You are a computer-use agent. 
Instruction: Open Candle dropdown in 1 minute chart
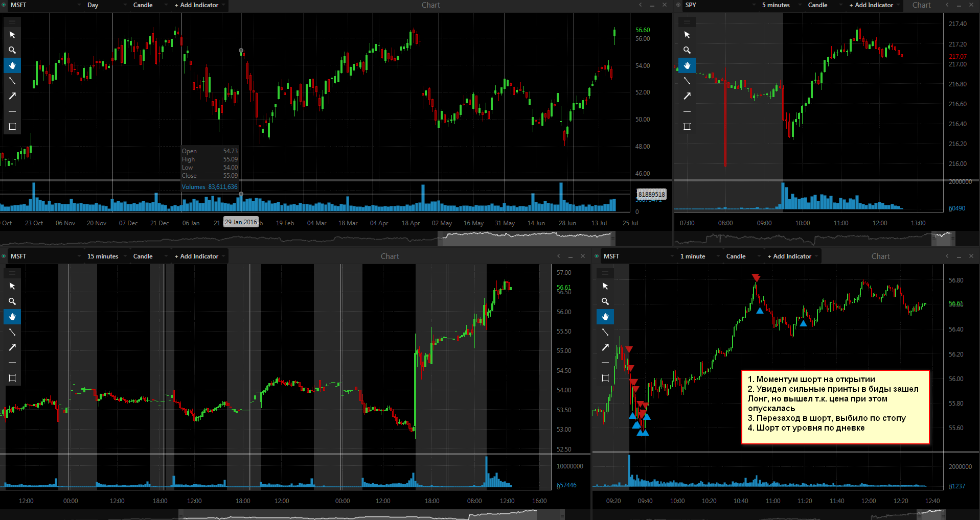tap(743, 256)
